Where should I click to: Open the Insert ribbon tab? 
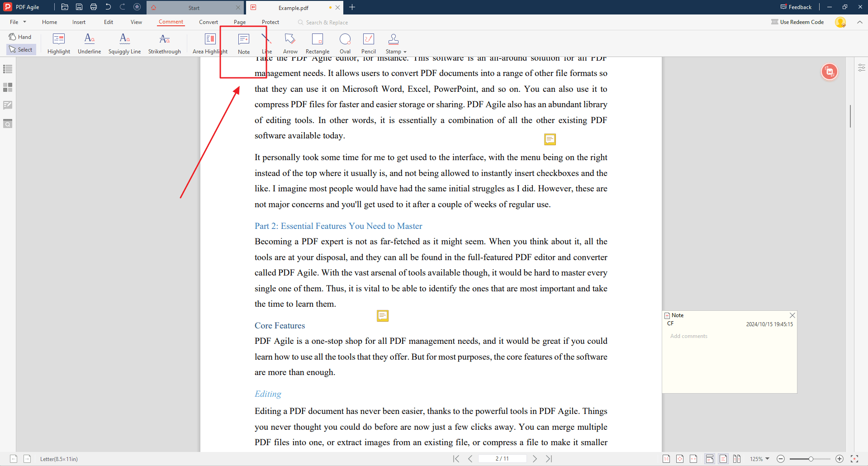click(x=79, y=22)
